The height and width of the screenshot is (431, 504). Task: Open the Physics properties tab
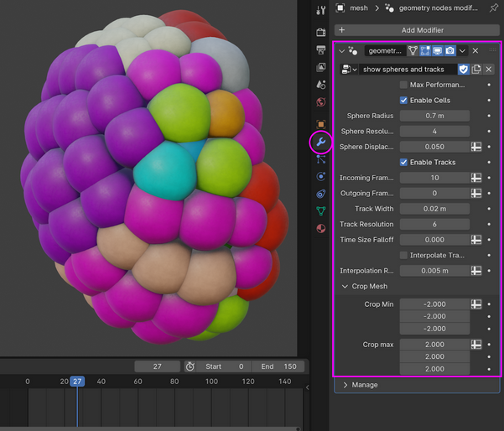click(321, 176)
